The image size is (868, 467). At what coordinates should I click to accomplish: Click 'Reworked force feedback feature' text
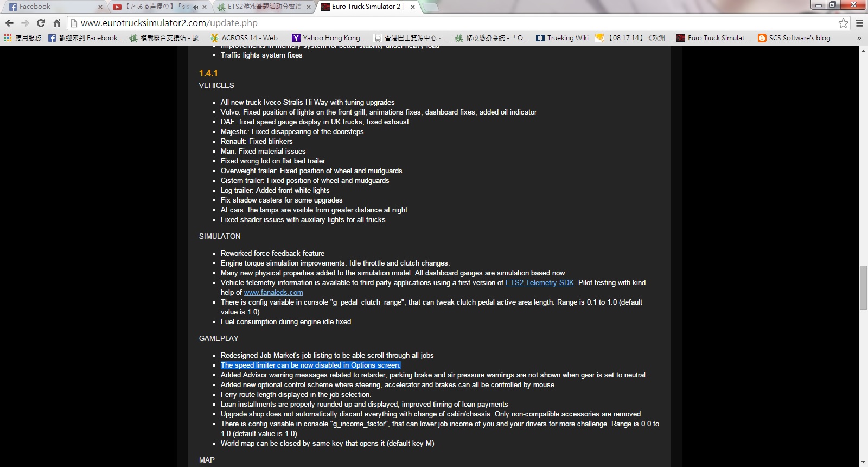(272, 254)
